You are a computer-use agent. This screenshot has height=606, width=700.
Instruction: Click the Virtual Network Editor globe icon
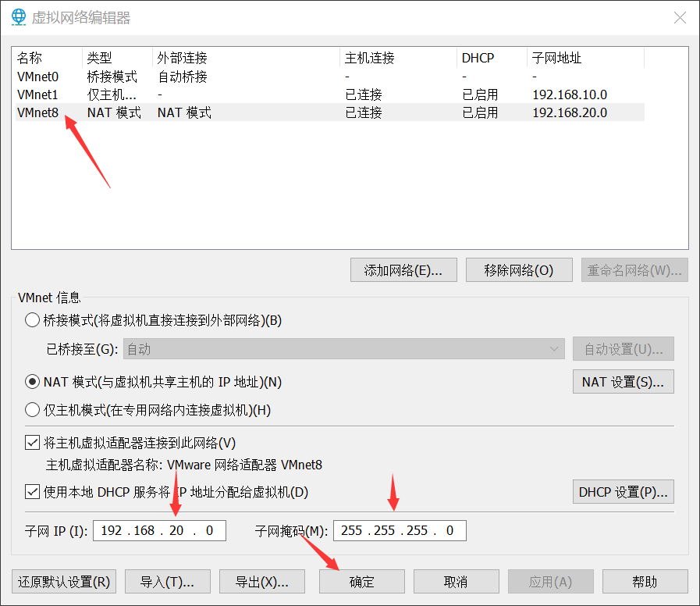click(18, 17)
